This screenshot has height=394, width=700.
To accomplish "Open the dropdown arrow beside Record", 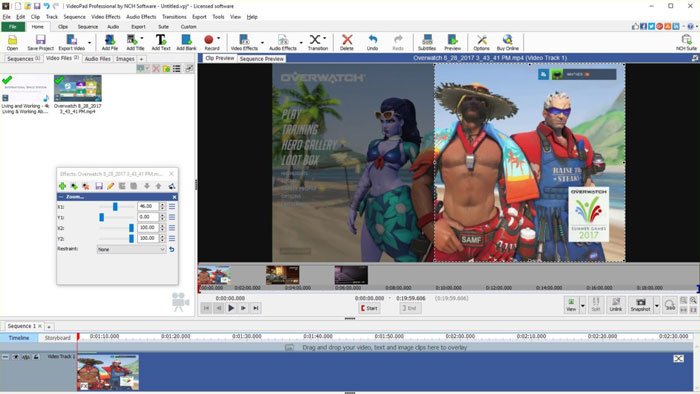I will click(218, 38).
